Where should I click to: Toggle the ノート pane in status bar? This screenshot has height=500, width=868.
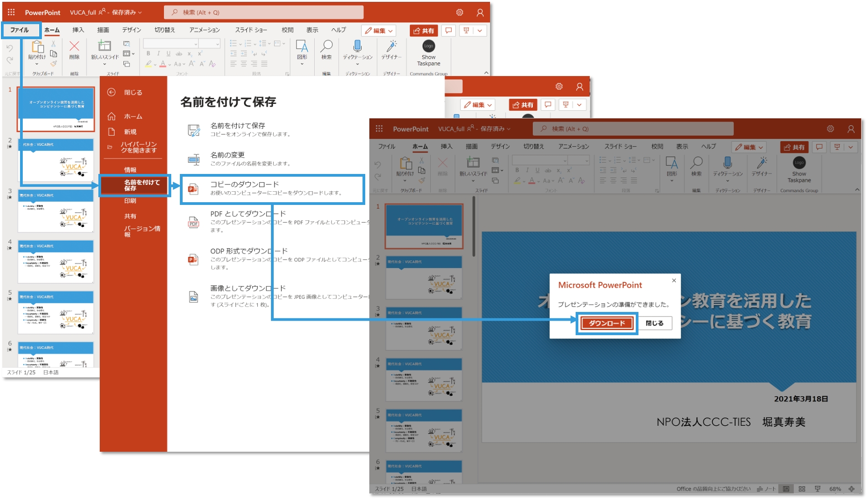tap(766, 489)
